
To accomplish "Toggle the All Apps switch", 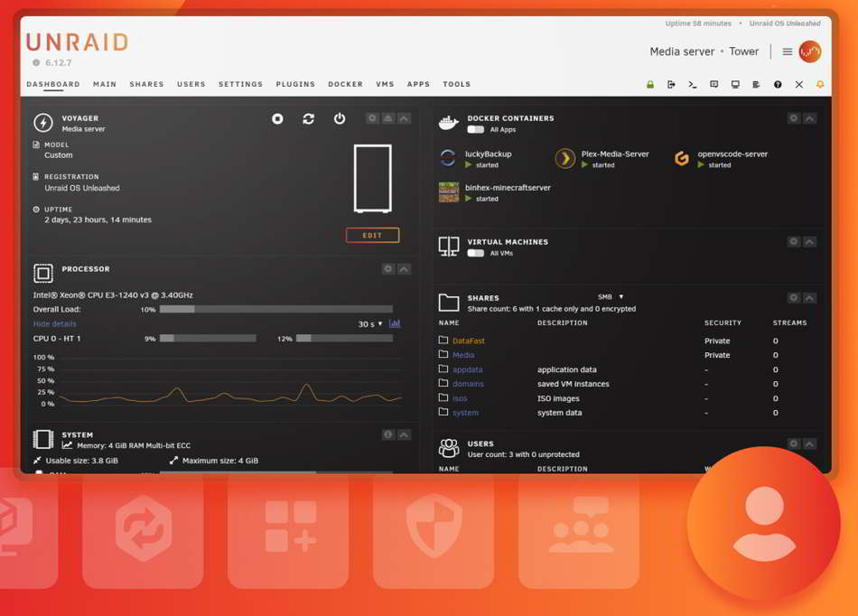I will pos(475,130).
